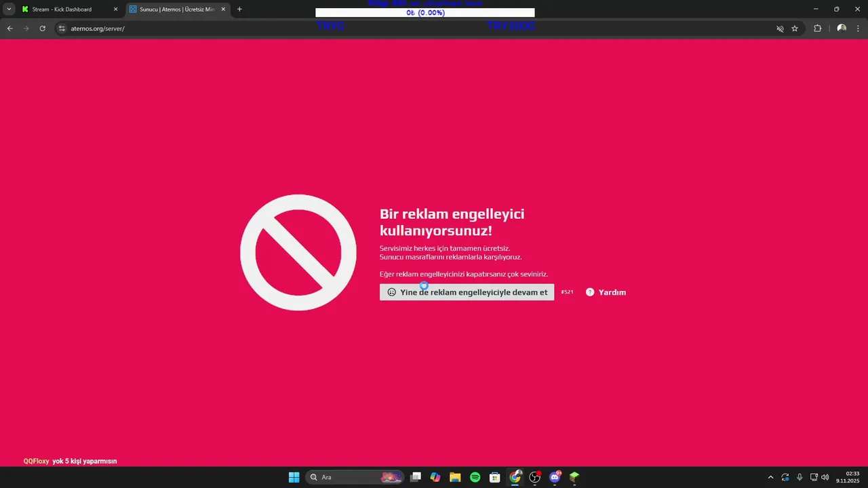The image size is (868, 488).
Task: Select the Sunucu | Aternos tab
Action: [x=176, y=9]
